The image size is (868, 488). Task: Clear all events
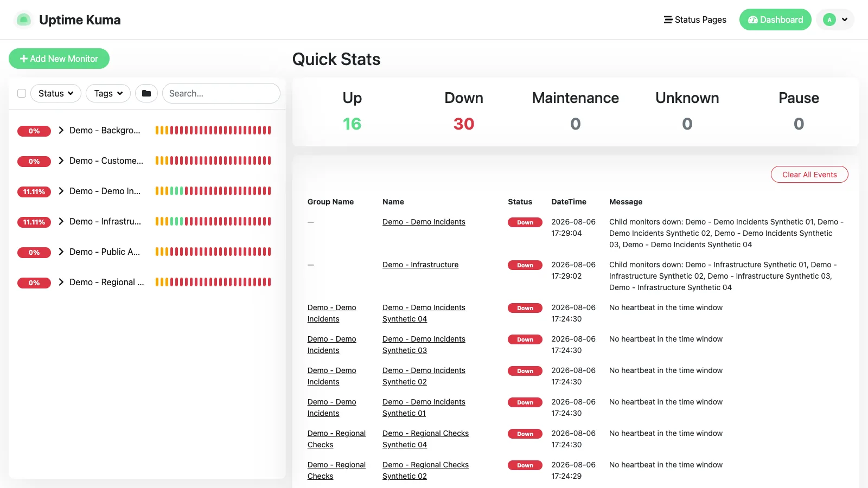809,175
